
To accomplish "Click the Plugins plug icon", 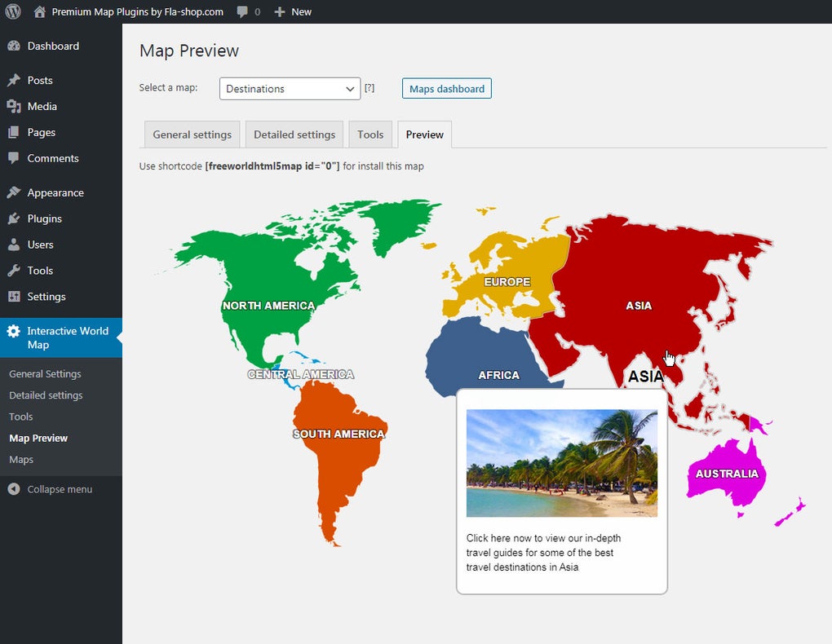I will (14, 219).
